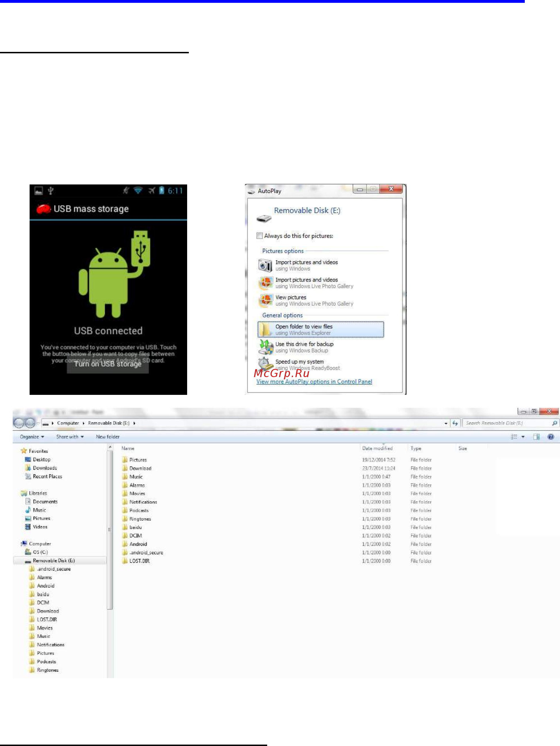Click View pictures Live Photo Gallery icon

[x=265, y=300]
